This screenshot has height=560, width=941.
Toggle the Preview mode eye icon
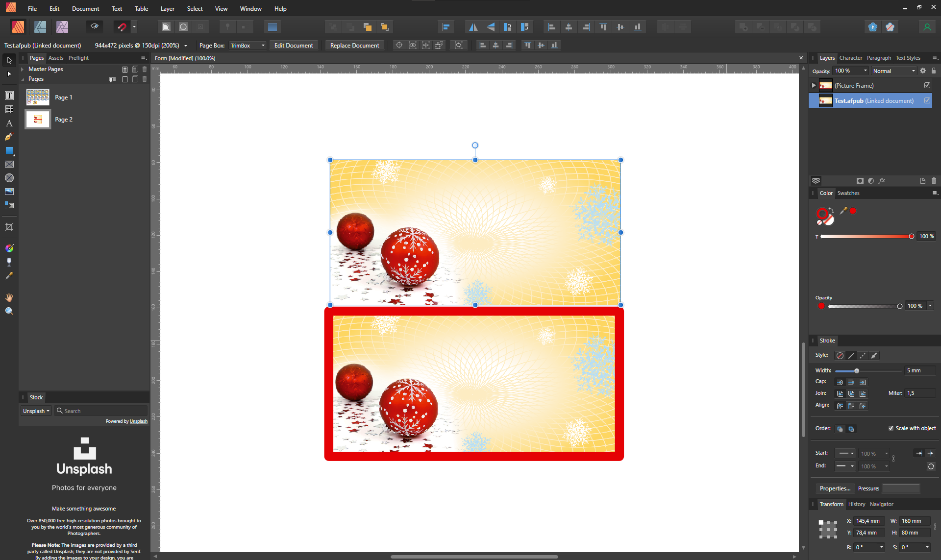coord(94,26)
